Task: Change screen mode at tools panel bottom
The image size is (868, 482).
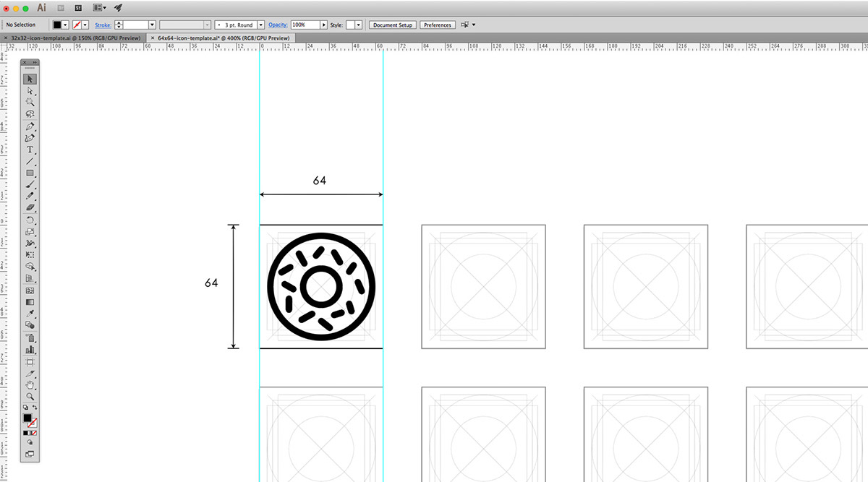Action: coord(30,454)
